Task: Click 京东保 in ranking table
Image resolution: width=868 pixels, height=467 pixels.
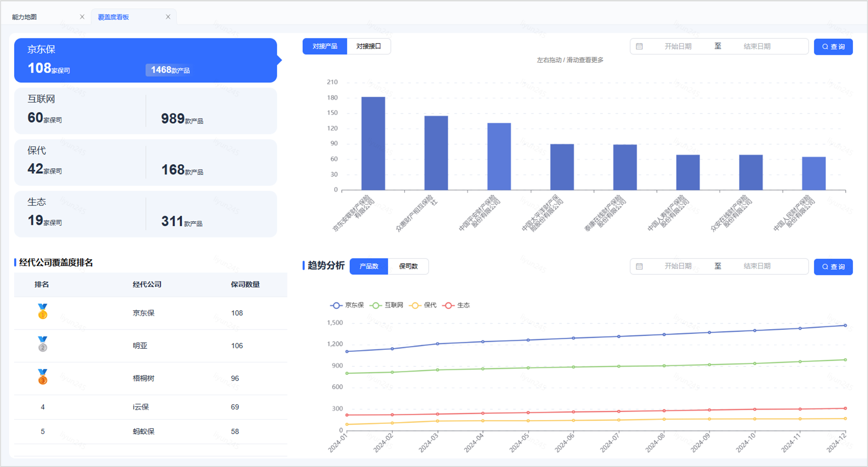Action: [144, 313]
